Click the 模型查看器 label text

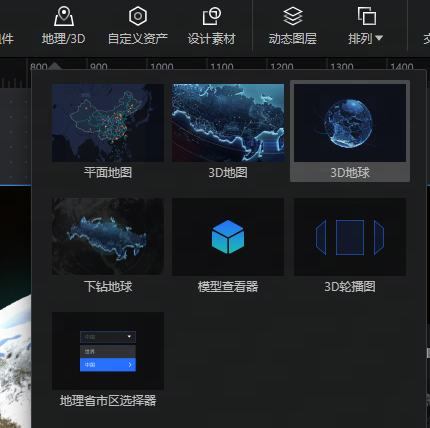pyautogui.click(x=228, y=287)
